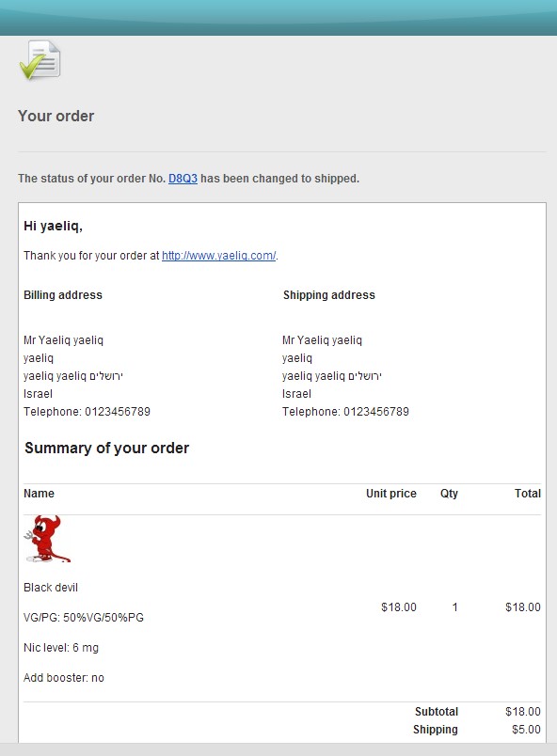Click the Name column header
The image size is (557, 756).
click(x=40, y=494)
